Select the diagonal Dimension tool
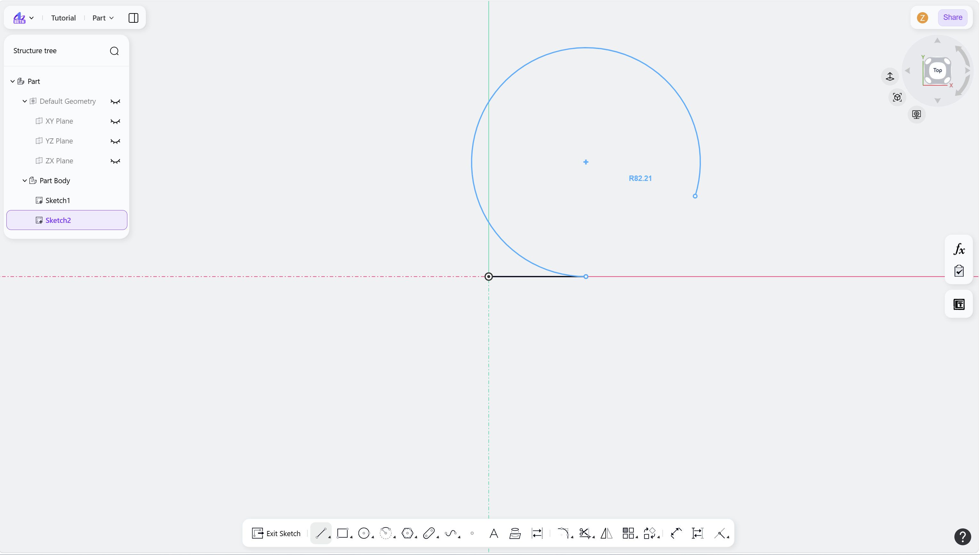This screenshot has height=555, width=980. 676,533
